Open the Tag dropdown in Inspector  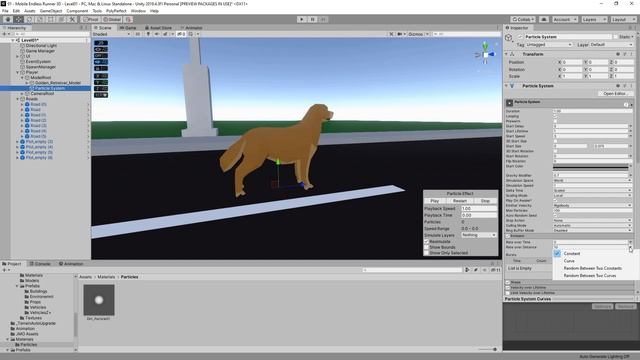coord(549,44)
